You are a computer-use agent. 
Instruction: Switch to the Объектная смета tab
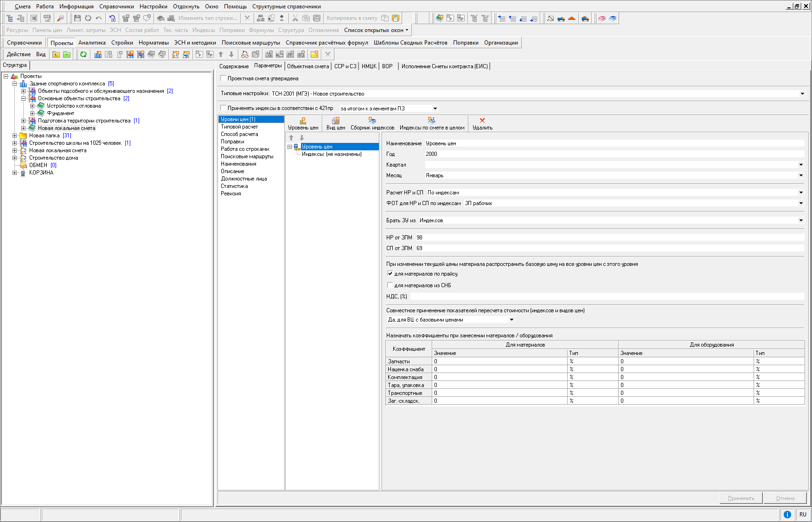pos(307,66)
